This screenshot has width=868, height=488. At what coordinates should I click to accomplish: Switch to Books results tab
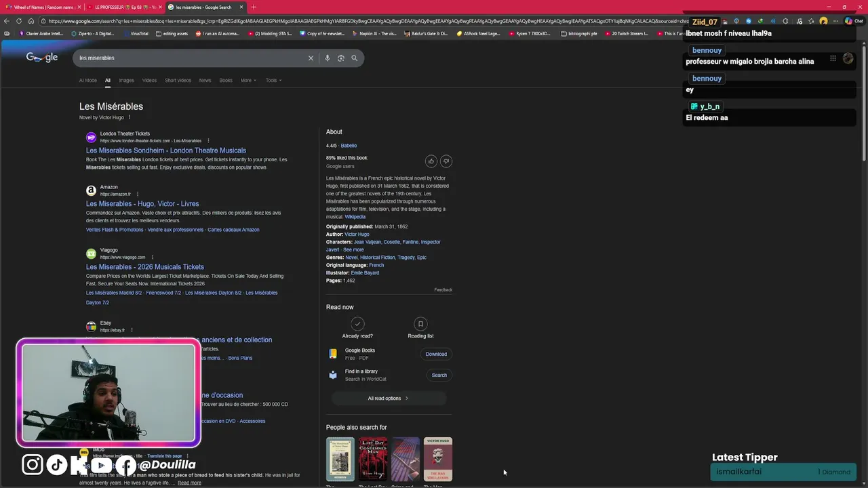226,81
